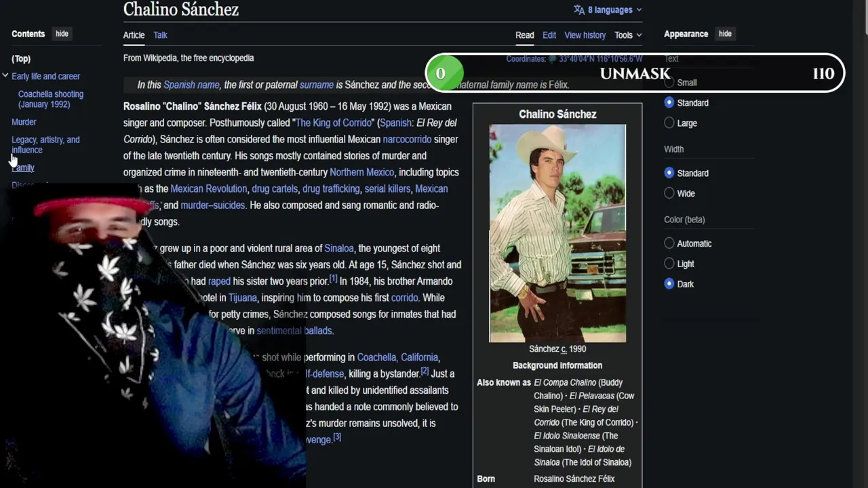Open the View history tab

coord(585,35)
